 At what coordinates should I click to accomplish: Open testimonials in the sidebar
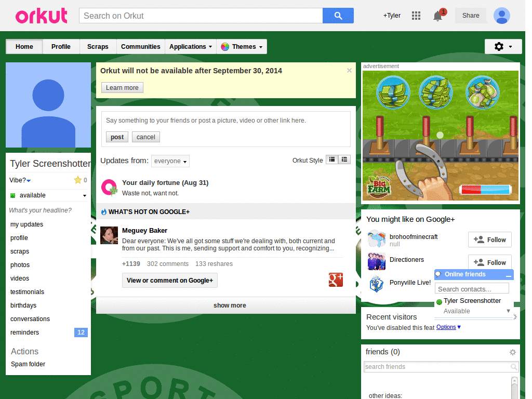click(x=27, y=292)
